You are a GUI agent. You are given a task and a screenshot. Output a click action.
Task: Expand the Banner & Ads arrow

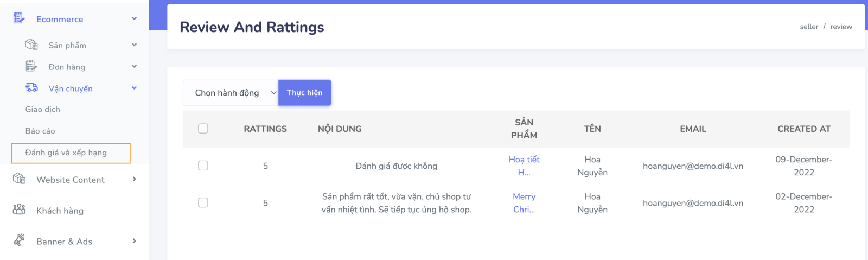(134, 240)
